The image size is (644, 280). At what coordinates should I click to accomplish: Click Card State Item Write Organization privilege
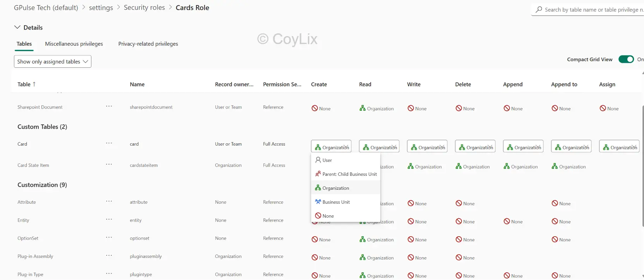[x=424, y=167]
